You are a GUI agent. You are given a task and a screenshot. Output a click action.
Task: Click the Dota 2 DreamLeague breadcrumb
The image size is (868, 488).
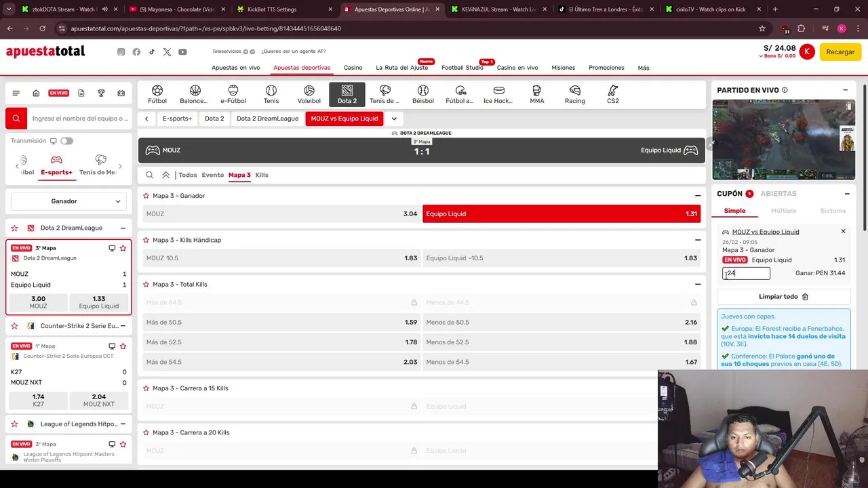267,119
